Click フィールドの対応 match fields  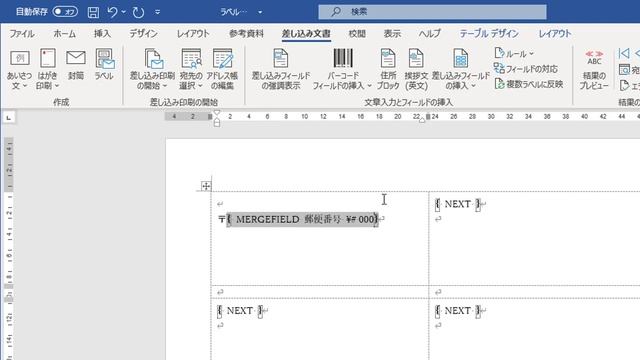click(526, 69)
